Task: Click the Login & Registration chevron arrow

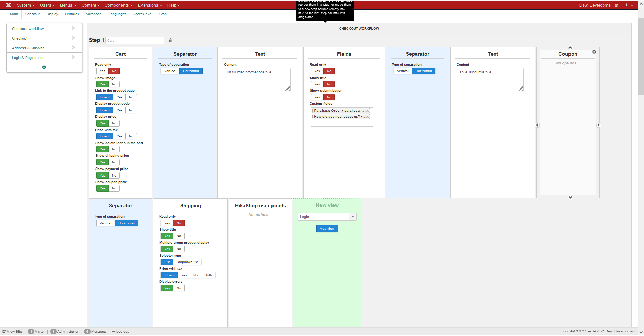Action: [x=73, y=57]
